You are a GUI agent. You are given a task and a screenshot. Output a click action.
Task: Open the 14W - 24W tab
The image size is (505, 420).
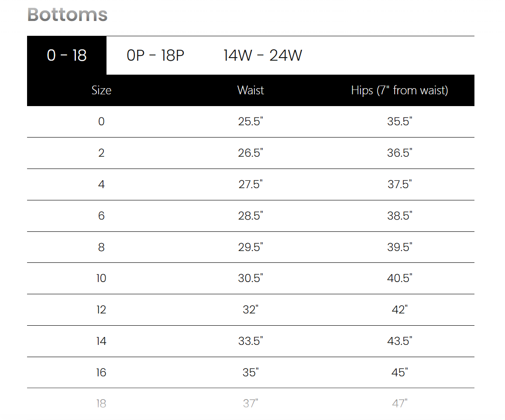(x=262, y=55)
